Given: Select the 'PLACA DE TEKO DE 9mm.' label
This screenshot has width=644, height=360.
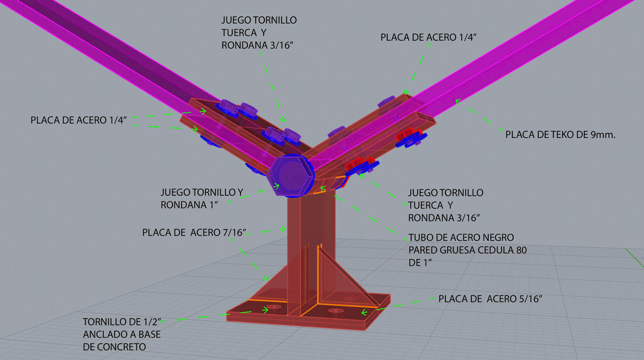Looking at the screenshot, I should pos(560,135).
